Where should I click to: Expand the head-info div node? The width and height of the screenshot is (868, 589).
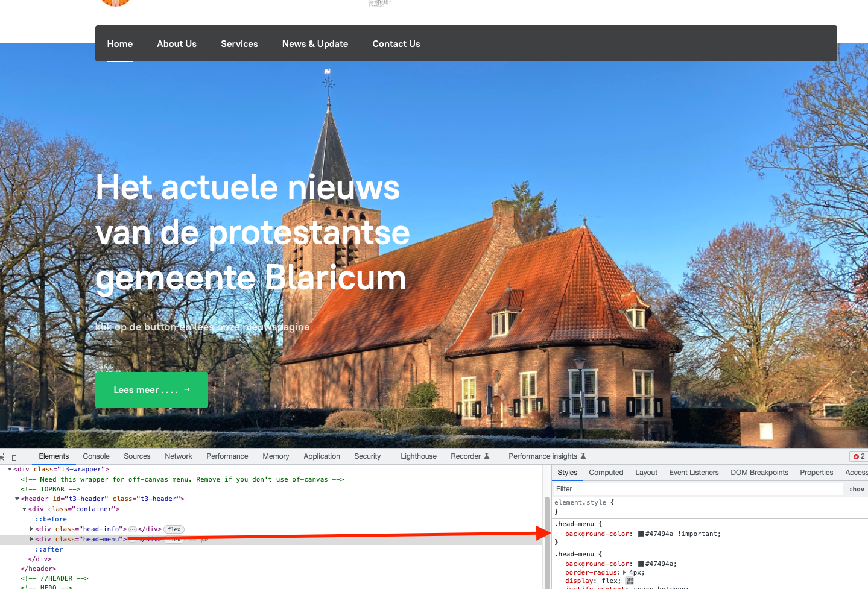(31, 529)
